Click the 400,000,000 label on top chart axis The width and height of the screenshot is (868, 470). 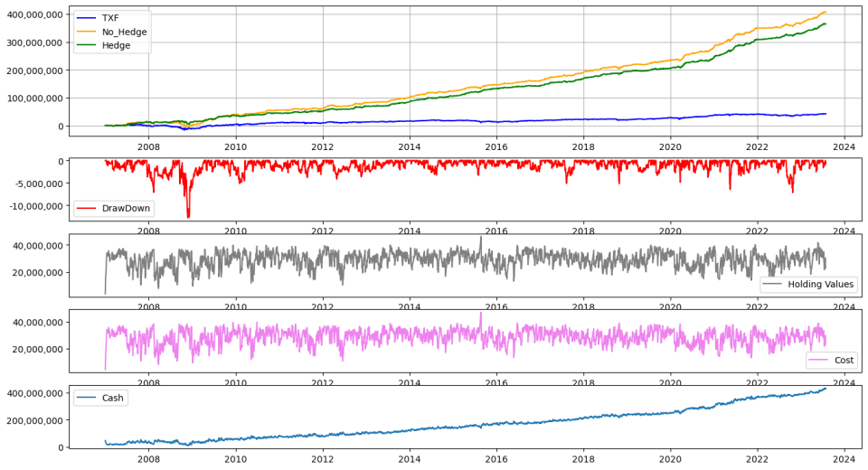34,14
